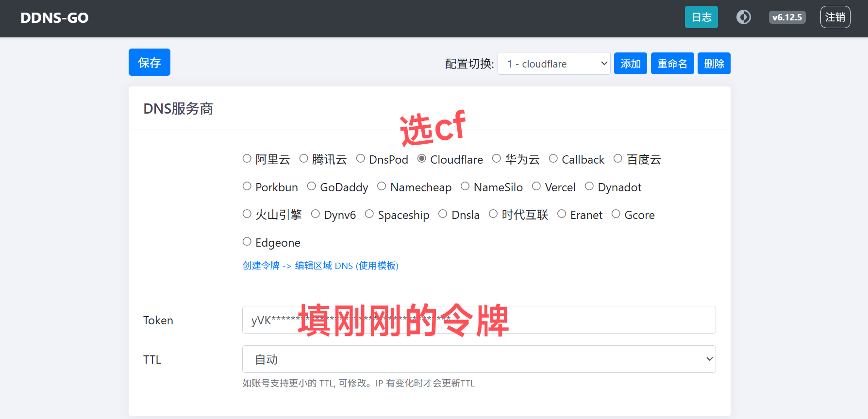
Task: Expand the TTL 自动 dropdown
Action: (479, 359)
